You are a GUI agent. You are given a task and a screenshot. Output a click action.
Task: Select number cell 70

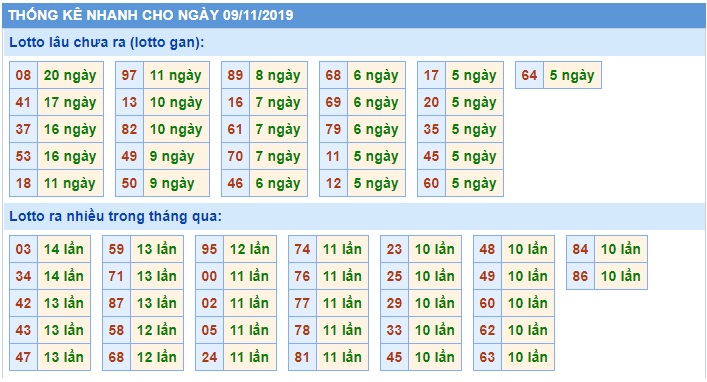[235, 156]
